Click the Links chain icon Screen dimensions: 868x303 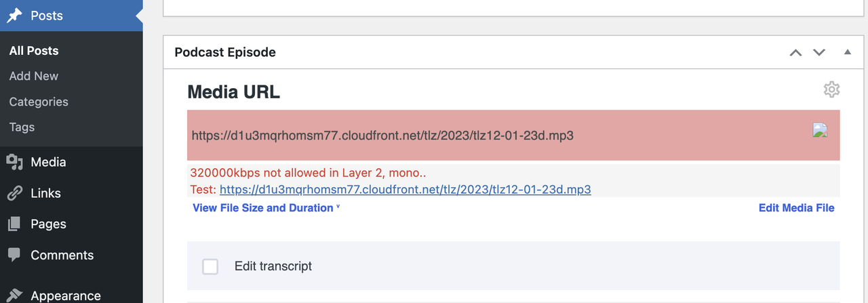14,193
